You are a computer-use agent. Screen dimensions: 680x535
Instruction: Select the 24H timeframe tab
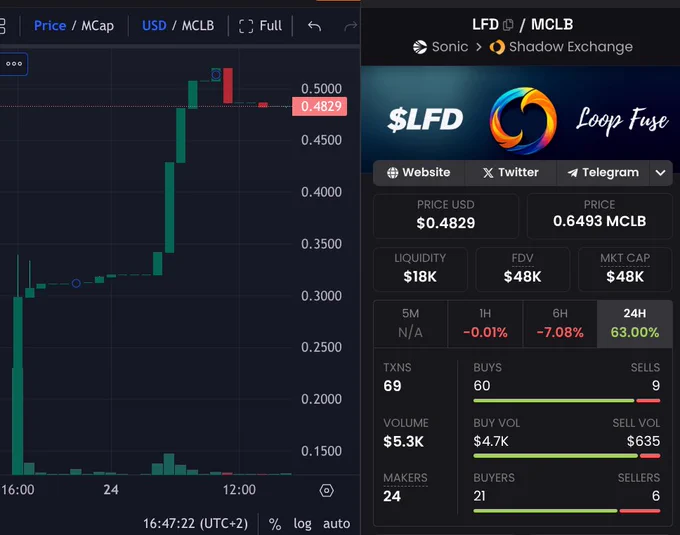click(634, 323)
